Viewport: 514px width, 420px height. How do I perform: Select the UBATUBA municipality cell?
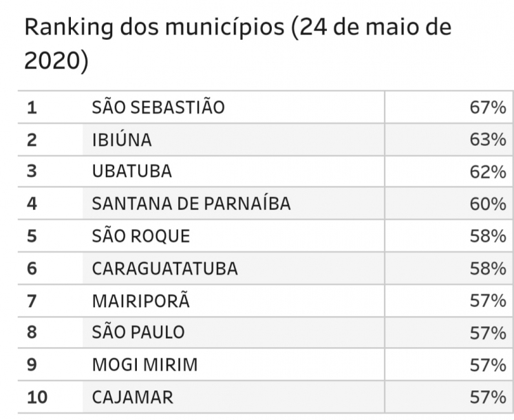(131, 171)
